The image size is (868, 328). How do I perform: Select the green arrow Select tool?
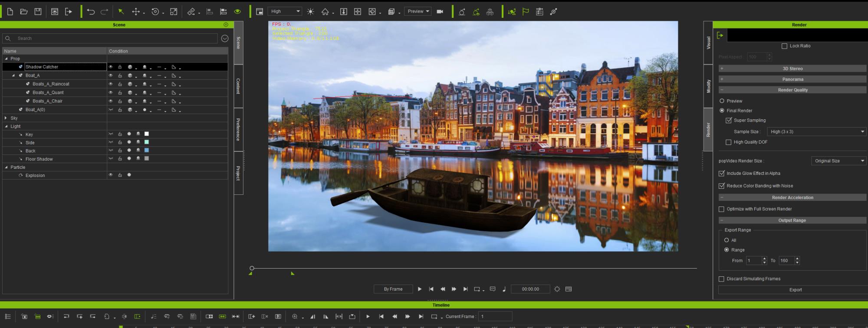(121, 12)
